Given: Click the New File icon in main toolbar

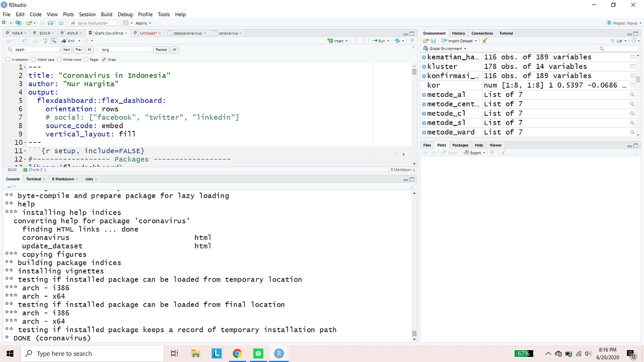Looking at the screenshot, I should [5, 23].
